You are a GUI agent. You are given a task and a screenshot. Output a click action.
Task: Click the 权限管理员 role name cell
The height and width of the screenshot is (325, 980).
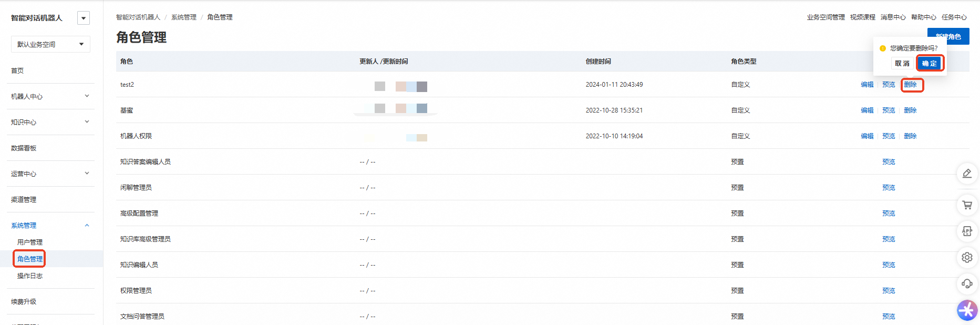tap(136, 291)
